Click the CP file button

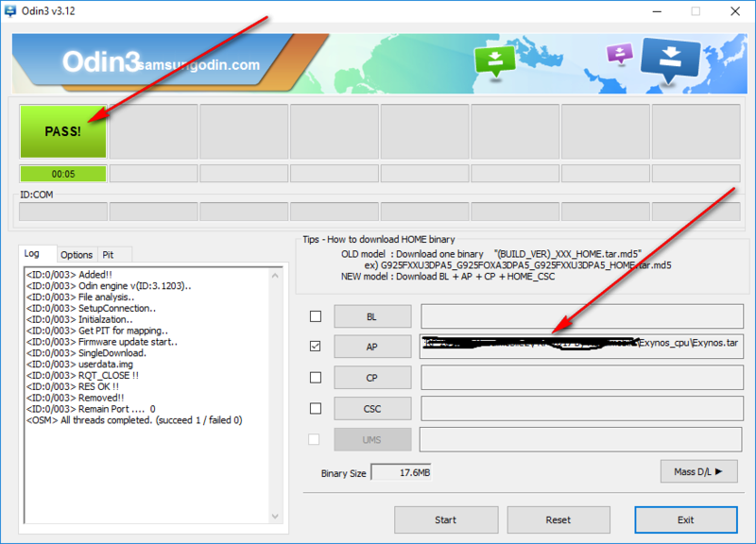(372, 378)
